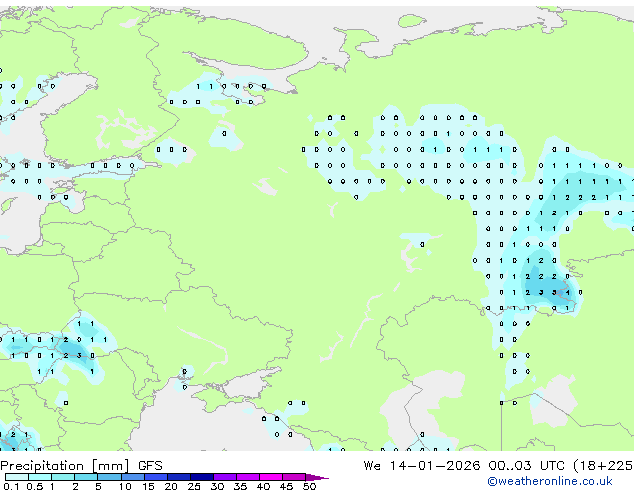Screen dimensions: 634x490
Task: Click the date 'We 14-01-2026' text
Action: point(422,466)
